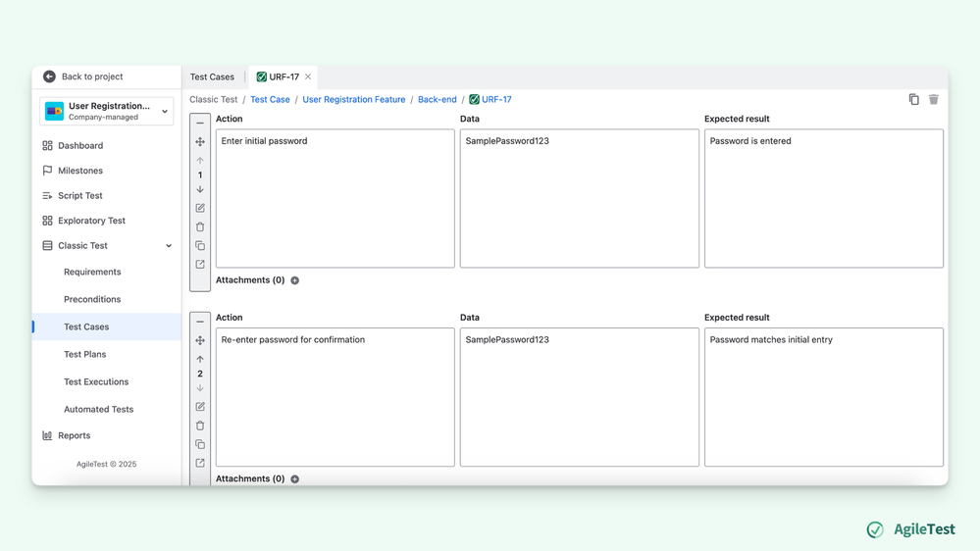Click the open-external icon for step 1
The width and height of the screenshot is (980, 551).
pos(200,265)
